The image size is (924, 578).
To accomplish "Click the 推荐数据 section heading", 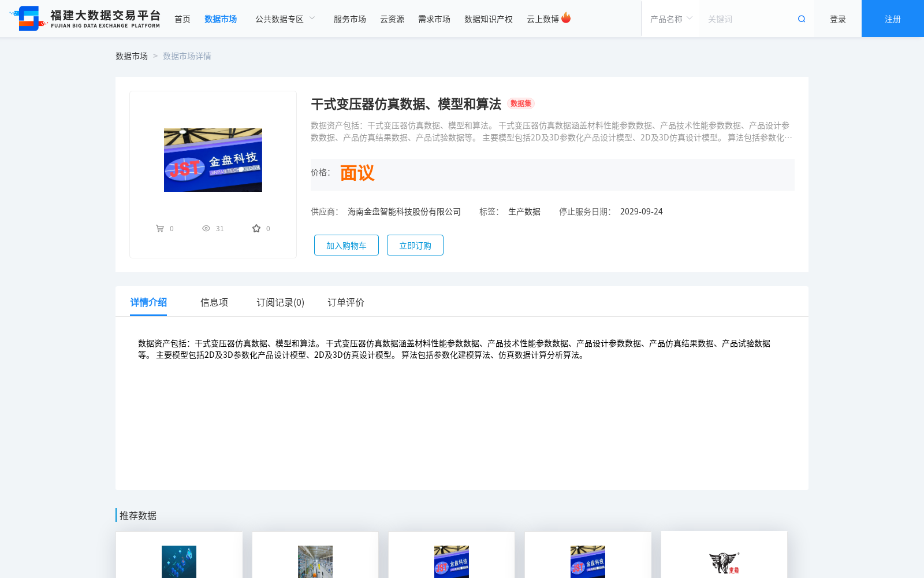I will tap(138, 516).
